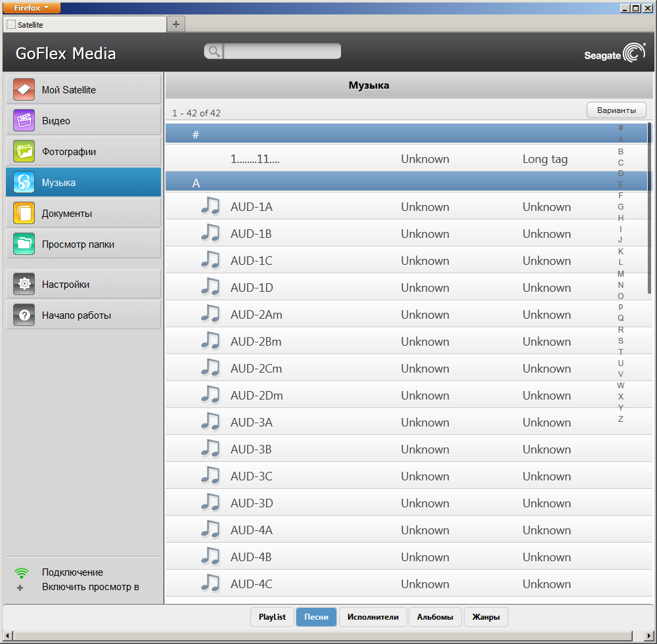Click the horizontal scrollbar left arrow
Image resolution: width=657 pixels, height=644 pixels.
click(x=7, y=635)
